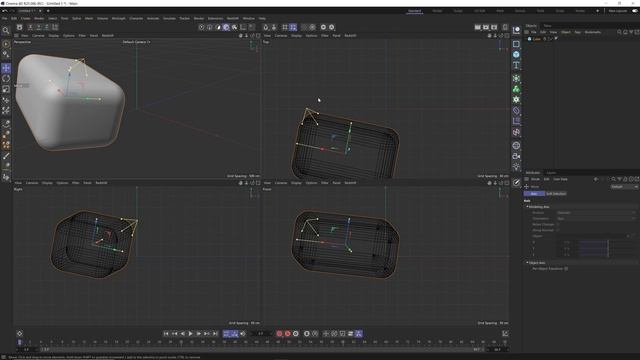Viewport: 640px width, 360px height.
Task: Toggle the X axis lock
Action: coord(30,27)
